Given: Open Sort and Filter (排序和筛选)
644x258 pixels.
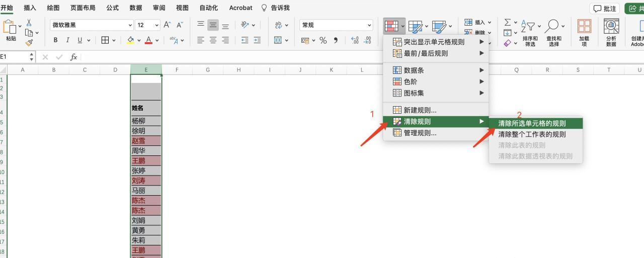Looking at the screenshot, I should click(530, 33).
